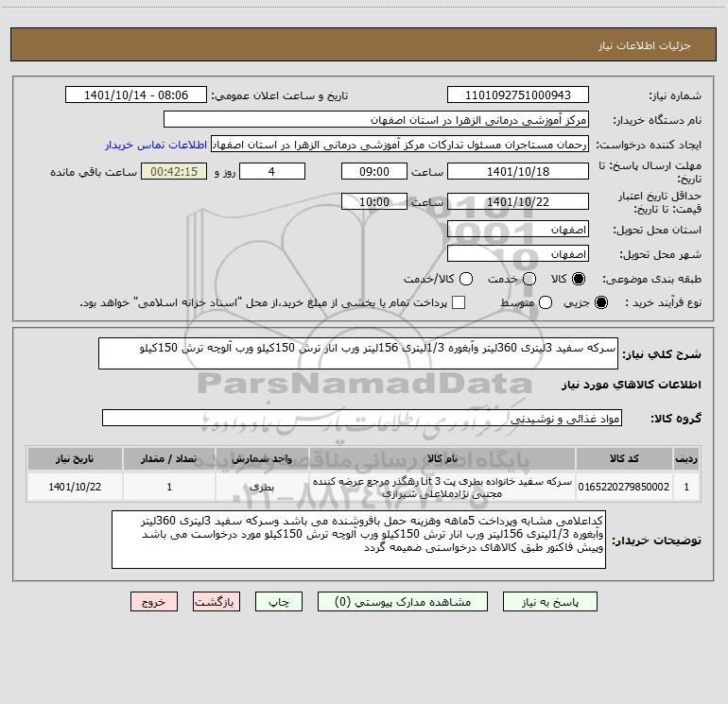Viewport: 728px width, 704px height.
Task: Click the public announcement date field 1401/10/14 - 08:06
Action: pos(135,94)
